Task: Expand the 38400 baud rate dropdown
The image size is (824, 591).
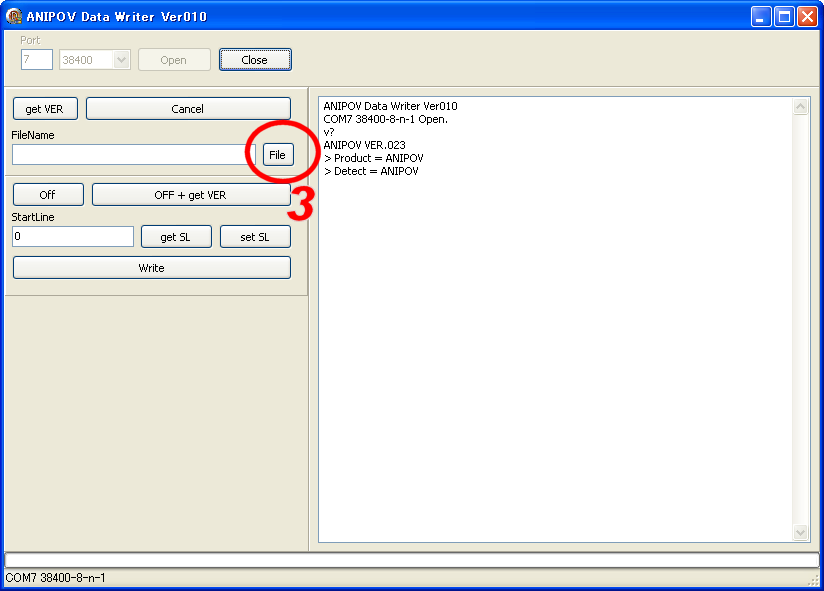Action: [x=121, y=59]
